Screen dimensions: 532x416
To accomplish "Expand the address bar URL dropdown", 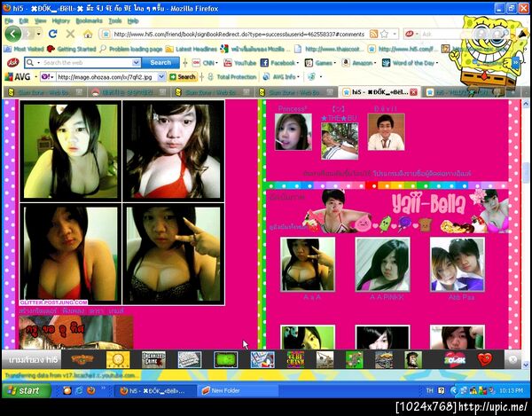I will (395, 34).
